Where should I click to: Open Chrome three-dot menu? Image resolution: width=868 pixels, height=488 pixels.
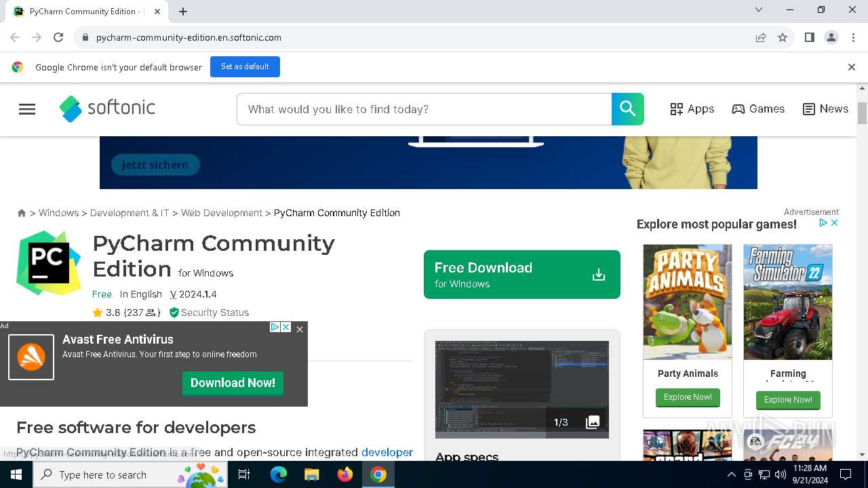point(853,37)
